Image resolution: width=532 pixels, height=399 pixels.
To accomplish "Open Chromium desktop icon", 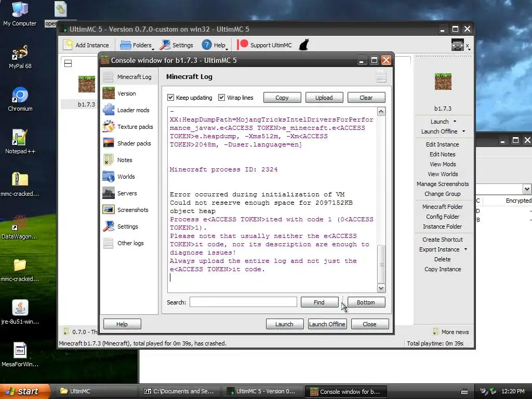I will [20, 99].
